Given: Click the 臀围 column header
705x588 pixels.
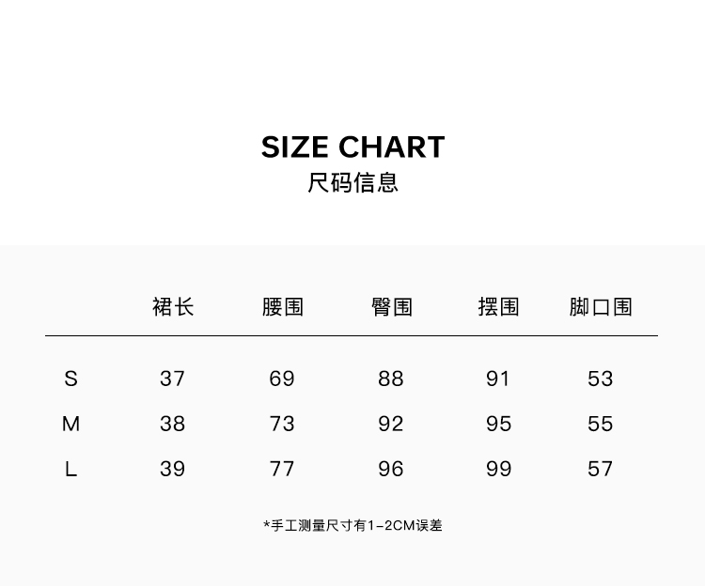Looking at the screenshot, I should point(392,307).
